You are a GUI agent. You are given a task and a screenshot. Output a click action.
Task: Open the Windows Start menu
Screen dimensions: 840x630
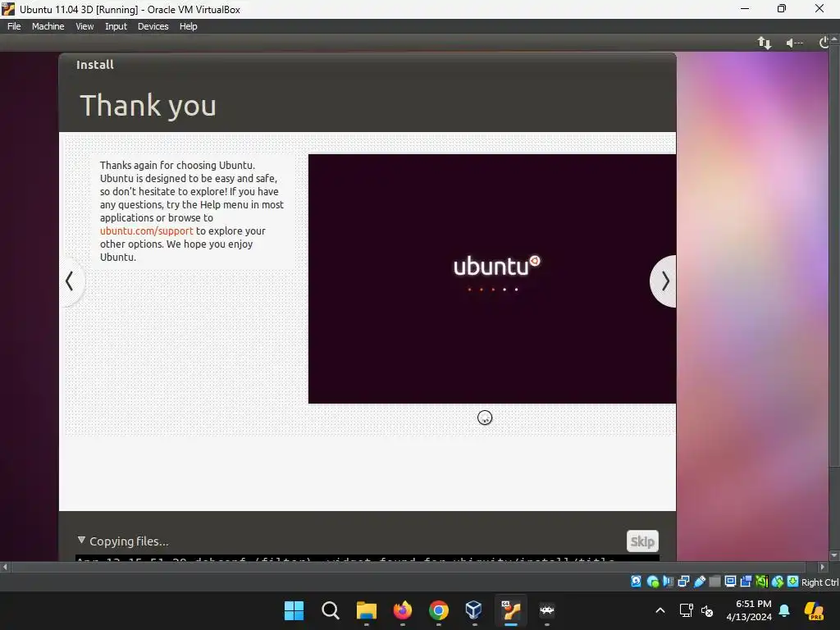click(x=294, y=610)
